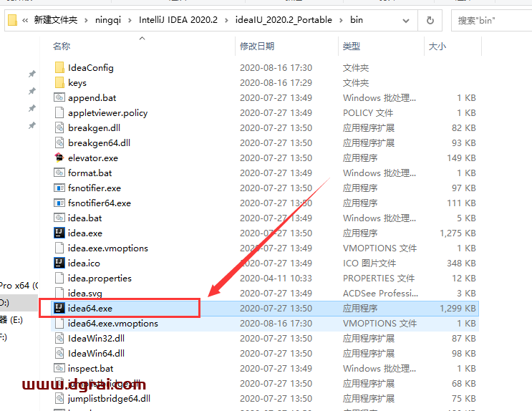Click the 2020-08-16 17:29 date cell

pyautogui.click(x=276, y=83)
